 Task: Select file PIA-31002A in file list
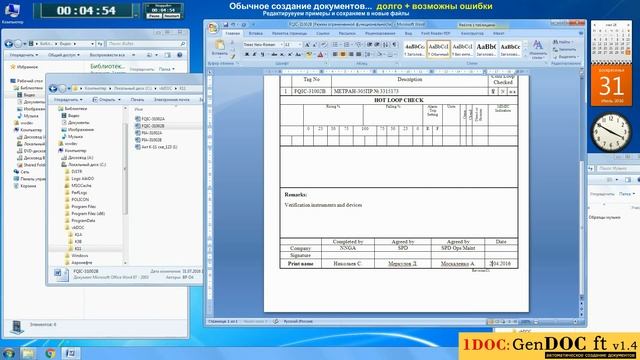[x=149, y=133]
